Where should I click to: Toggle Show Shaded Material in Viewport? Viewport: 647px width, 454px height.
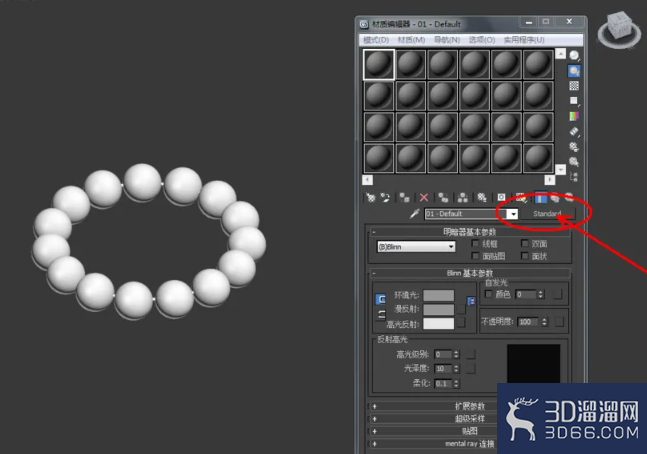(521, 198)
